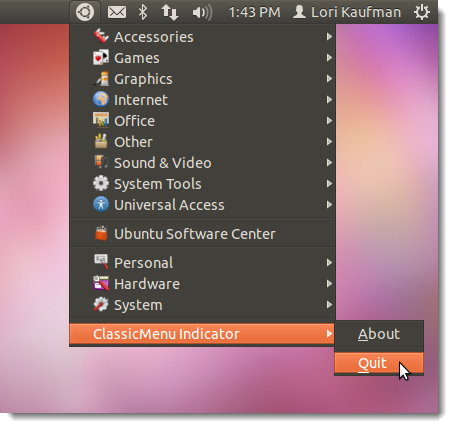Screen dimensions: 453x428
Task: Click the Internet globe icon
Action: point(101,100)
